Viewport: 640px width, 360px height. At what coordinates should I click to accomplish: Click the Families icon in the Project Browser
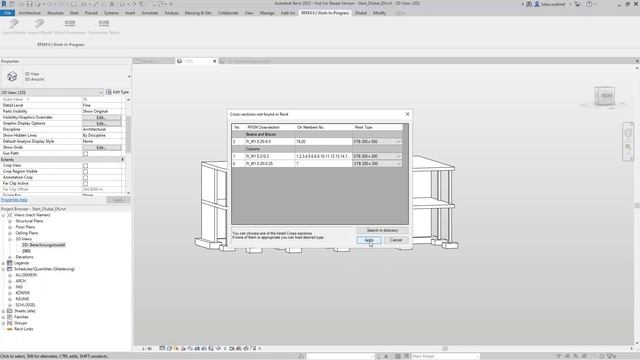(10, 317)
